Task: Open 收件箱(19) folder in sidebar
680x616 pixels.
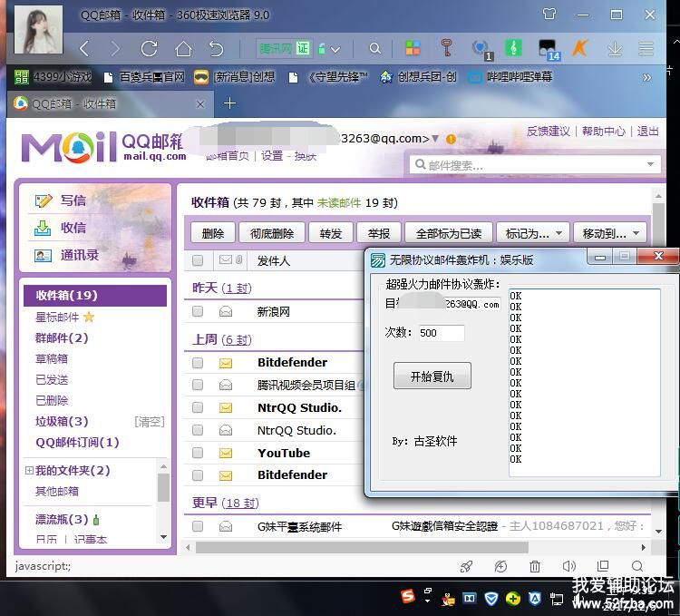Action: (x=66, y=295)
